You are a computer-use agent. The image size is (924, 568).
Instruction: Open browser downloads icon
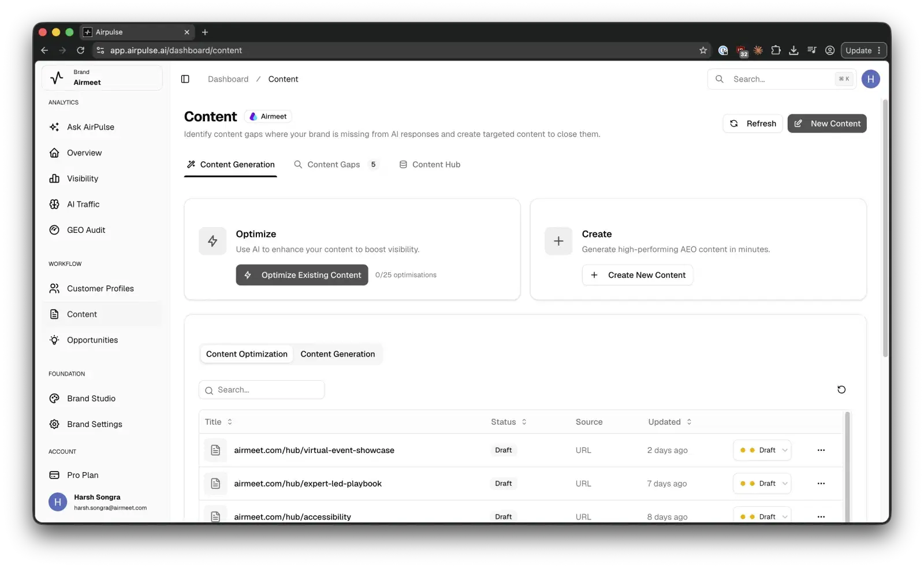tap(794, 50)
